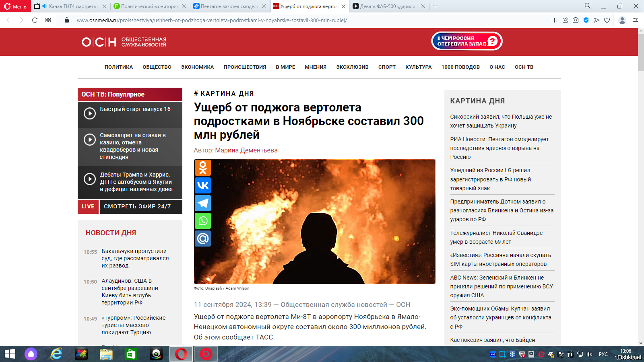644x362 pixels.
Task: Open the Opera 'Меню' main menu
Action: point(15,6)
